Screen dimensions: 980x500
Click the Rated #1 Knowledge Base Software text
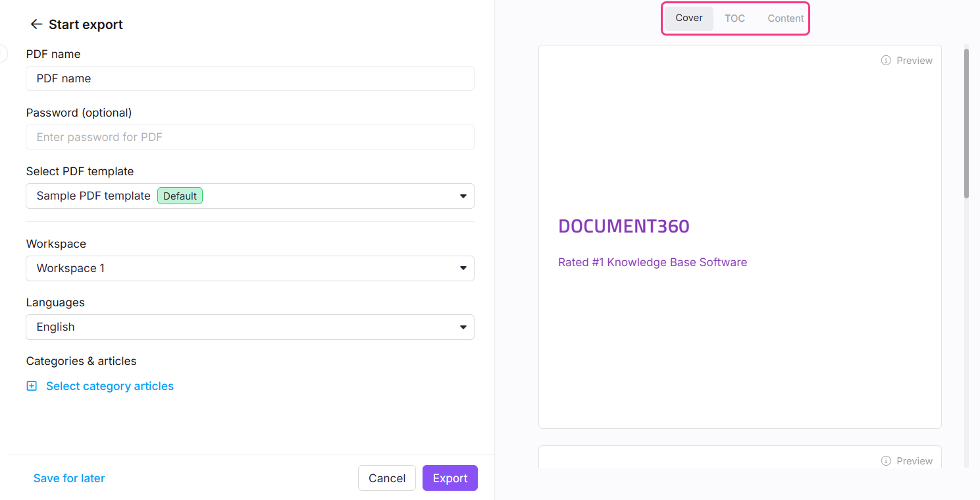point(652,262)
